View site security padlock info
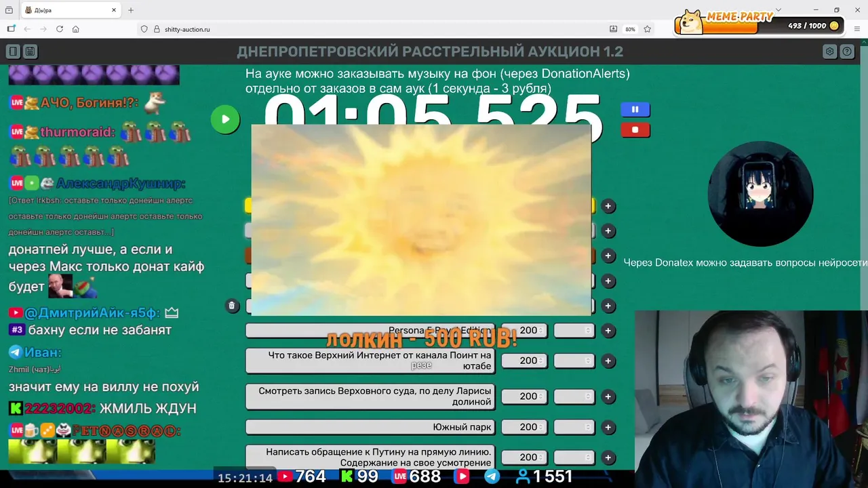The image size is (868, 488). [x=157, y=29]
